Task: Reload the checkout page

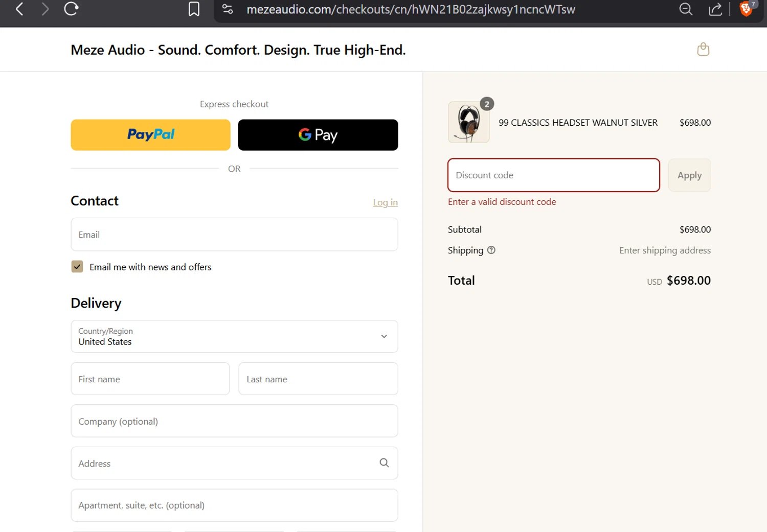Action: (x=71, y=9)
